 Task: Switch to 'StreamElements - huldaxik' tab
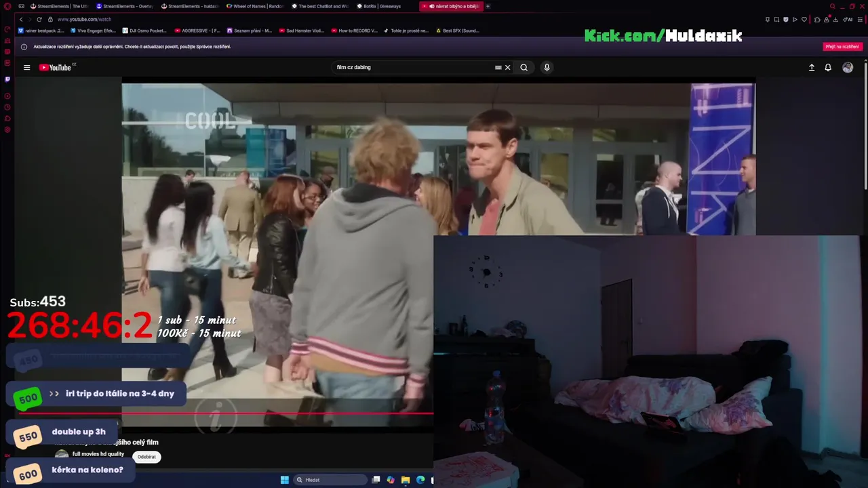pyautogui.click(x=190, y=6)
